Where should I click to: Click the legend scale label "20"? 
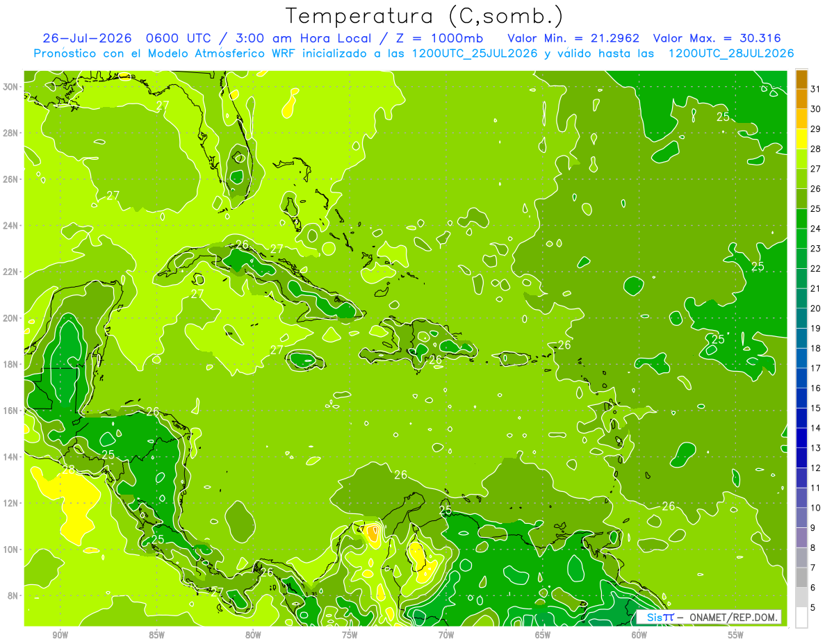816,308
